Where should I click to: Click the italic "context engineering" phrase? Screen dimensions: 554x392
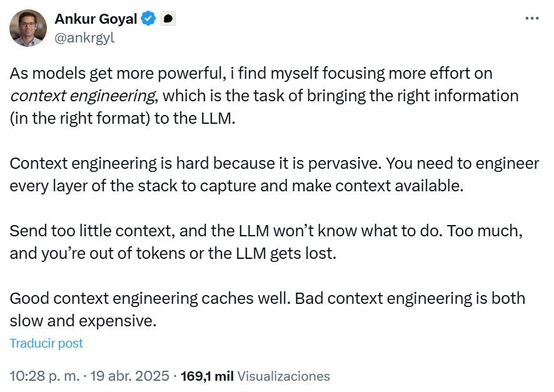82,96
